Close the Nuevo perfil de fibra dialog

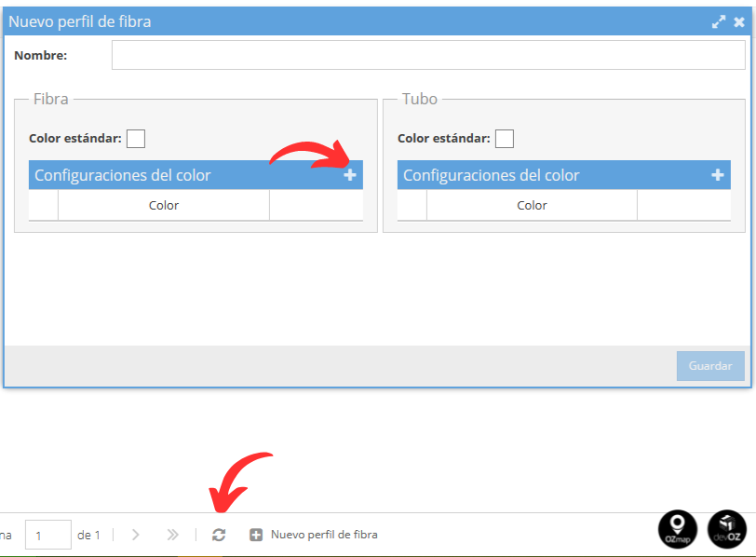point(739,21)
